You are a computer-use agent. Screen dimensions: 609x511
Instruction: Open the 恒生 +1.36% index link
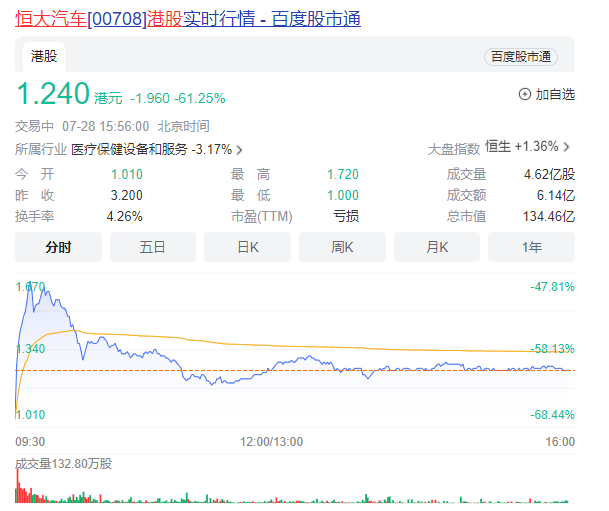pyautogui.click(x=522, y=147)
